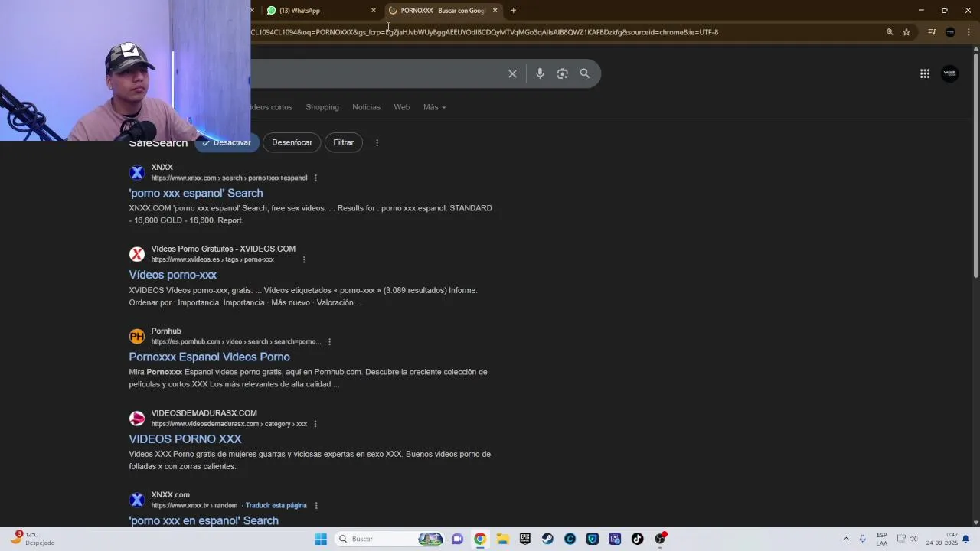Start voice search with microphone icon
The height and width of the screenshot is (551, 980).
540,73
